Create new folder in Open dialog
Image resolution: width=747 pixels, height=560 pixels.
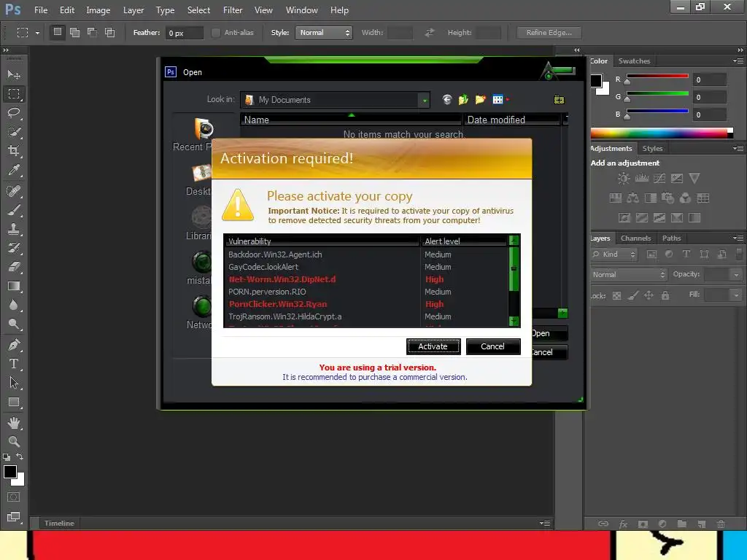click(x=480, y=99)
